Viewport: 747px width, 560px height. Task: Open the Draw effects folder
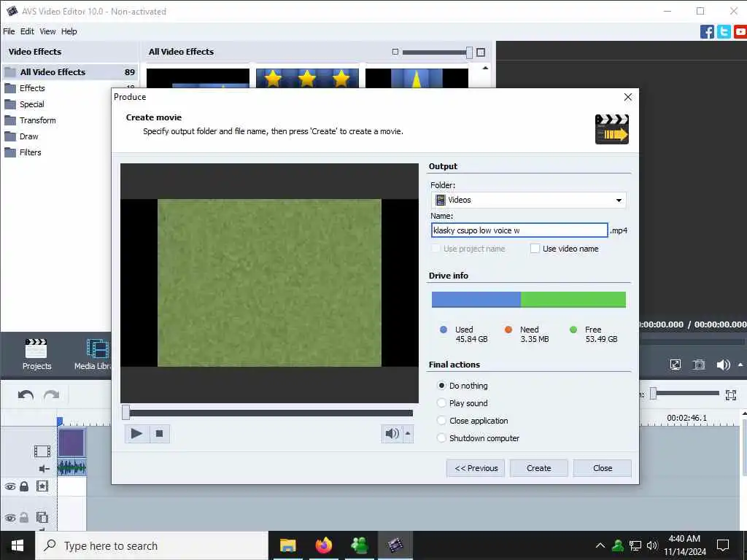pos(28,136)
